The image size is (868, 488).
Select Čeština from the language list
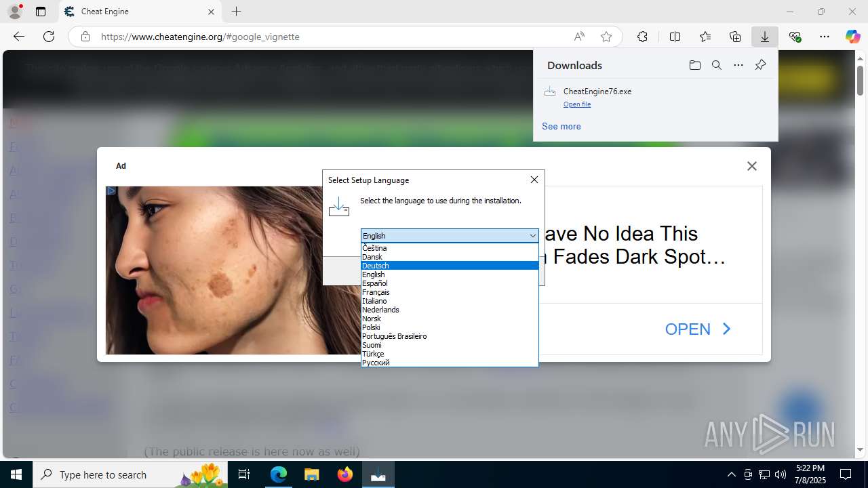pos(450,248)
